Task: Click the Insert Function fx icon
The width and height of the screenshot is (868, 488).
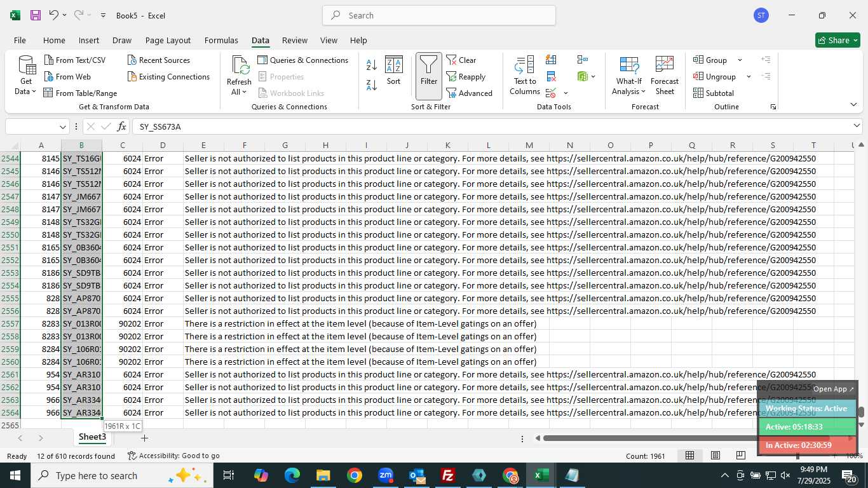Action: pos(122,126)
